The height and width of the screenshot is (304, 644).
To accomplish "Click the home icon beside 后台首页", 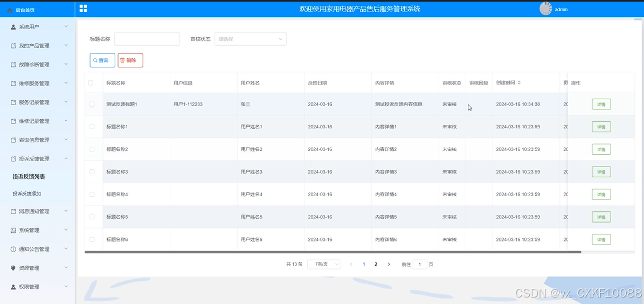I will coord(10,10).
